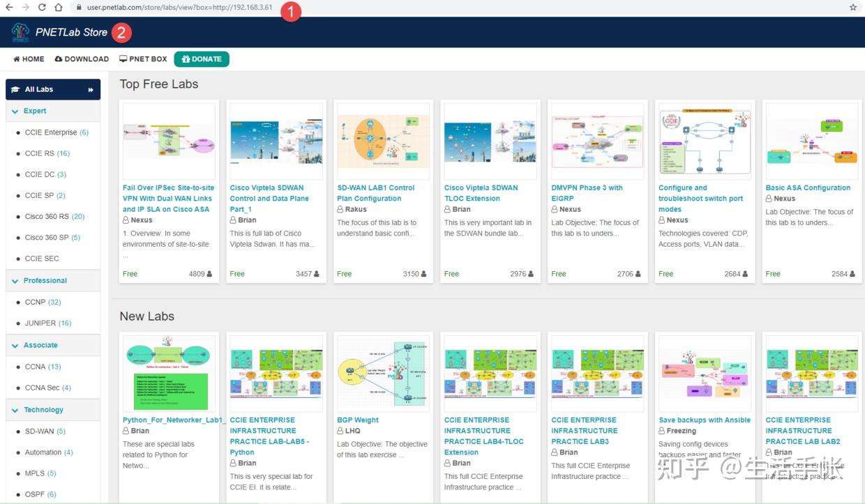This screenshot has width=865, height=504.
Task: Toggle the Technology category chevron
Action: click(x=15, y=410)
